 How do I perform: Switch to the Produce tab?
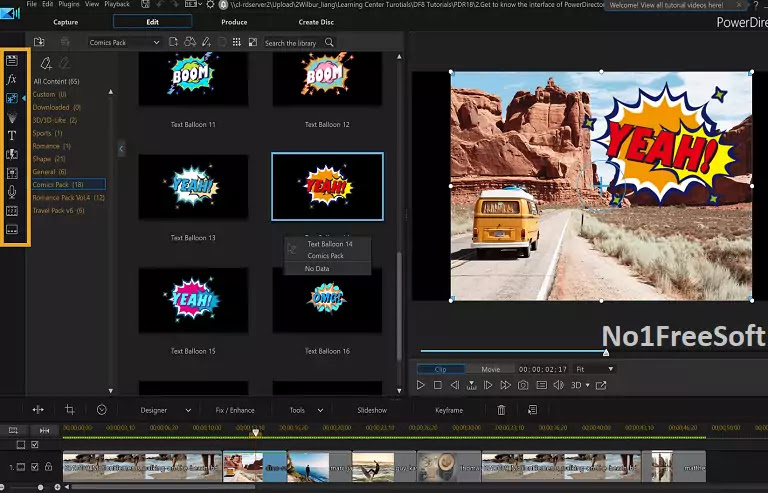pos(234,21)
